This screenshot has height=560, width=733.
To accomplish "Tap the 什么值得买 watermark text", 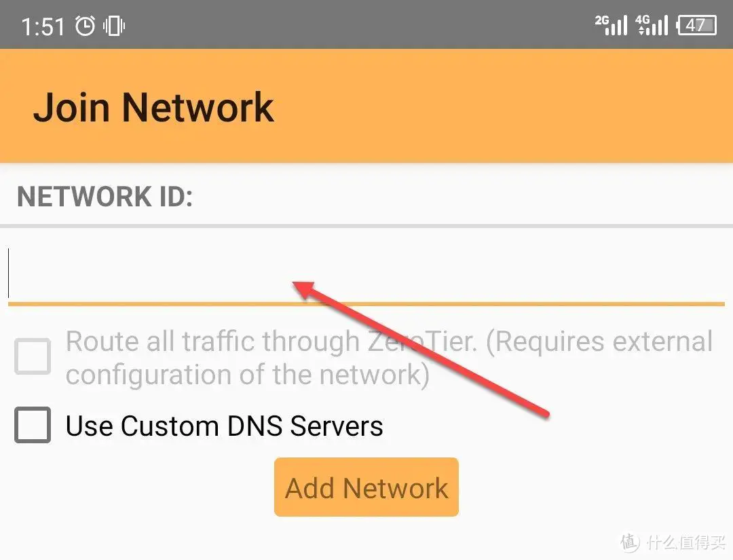I will [x=686, y=543].
